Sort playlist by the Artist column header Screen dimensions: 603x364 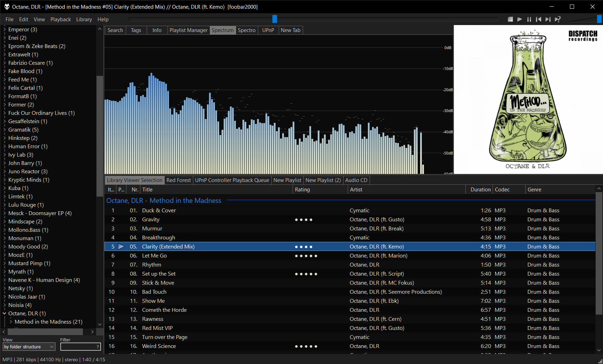[407, 190]
